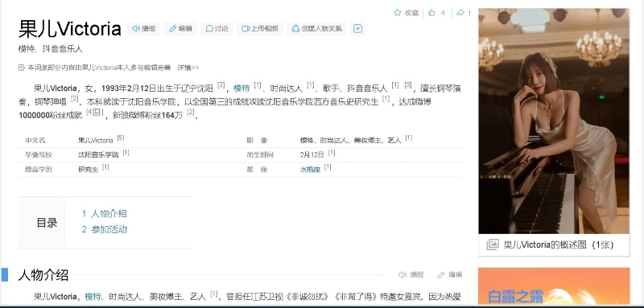Click the 白露之露 banner
This screenshot has width=644, height=308.
[554, 287]
